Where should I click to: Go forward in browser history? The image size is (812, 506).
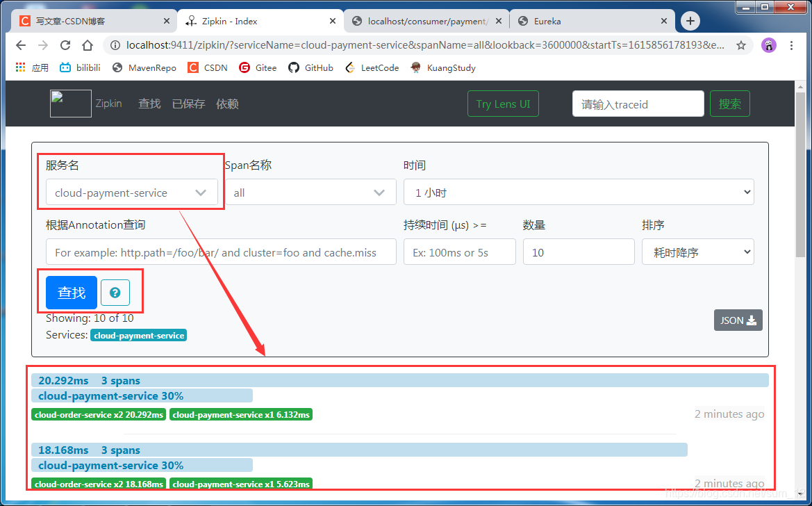point(43,46)
